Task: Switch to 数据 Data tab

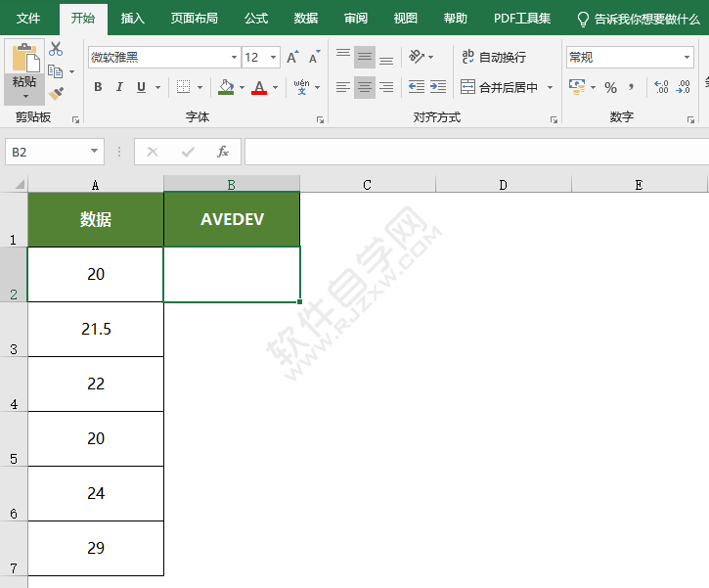Action: 306,18
